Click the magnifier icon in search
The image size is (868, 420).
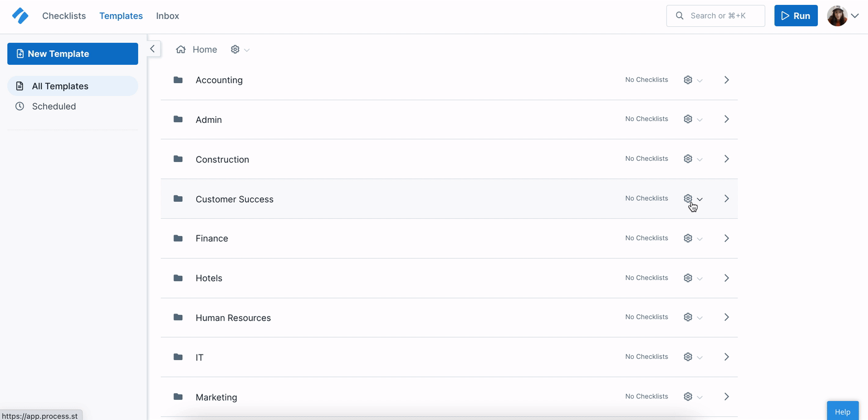click(680, 16)
